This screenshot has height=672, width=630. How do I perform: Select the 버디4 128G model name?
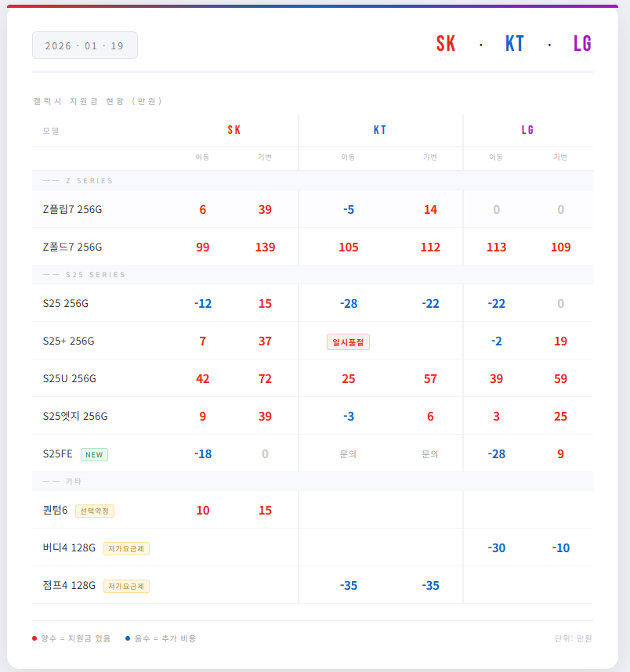pos(69,547)
